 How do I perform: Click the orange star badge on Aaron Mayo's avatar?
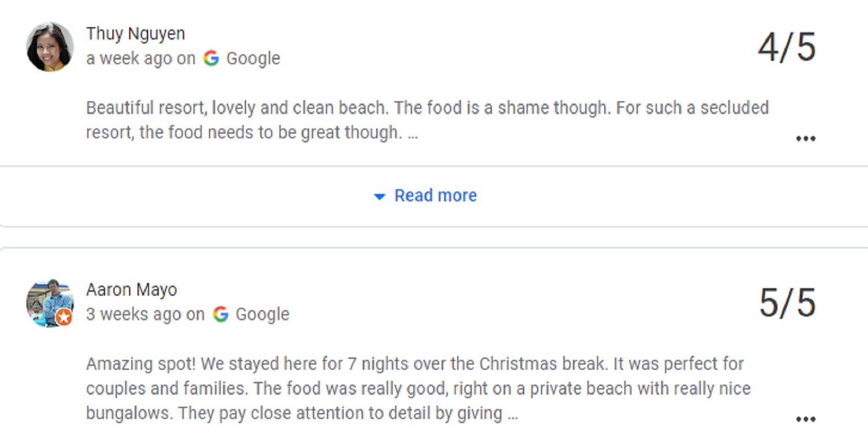64,317
